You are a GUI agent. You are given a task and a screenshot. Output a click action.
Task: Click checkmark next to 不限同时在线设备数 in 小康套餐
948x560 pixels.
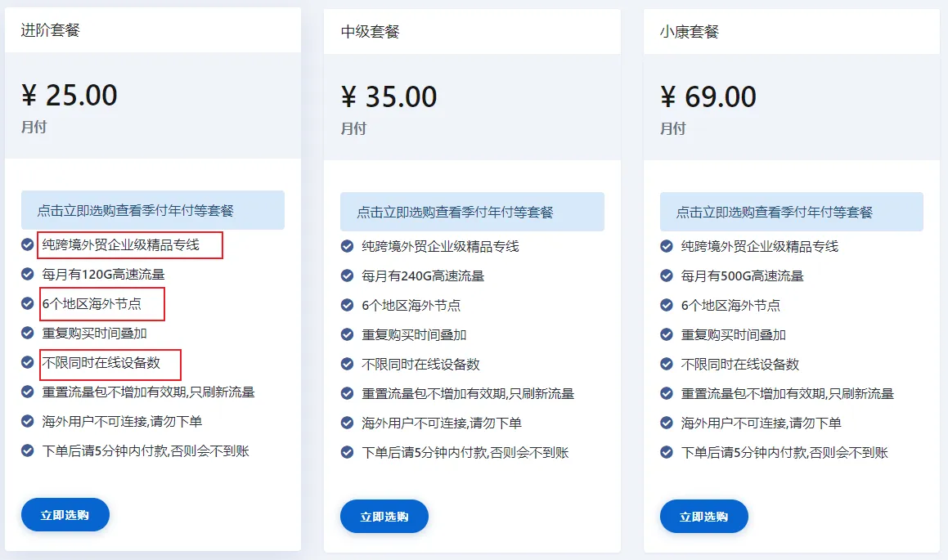tap(667, 365)
